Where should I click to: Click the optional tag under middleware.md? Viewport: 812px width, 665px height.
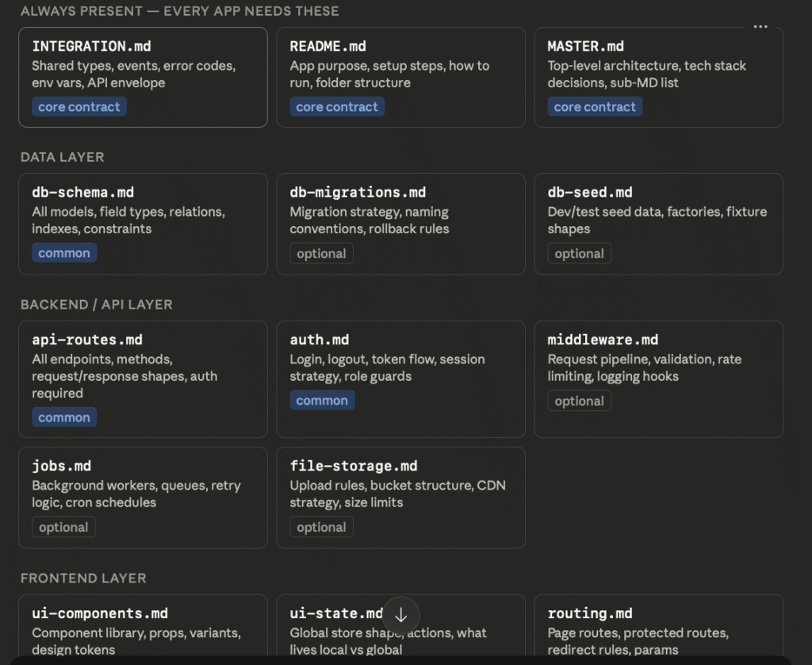click(579, 402)
